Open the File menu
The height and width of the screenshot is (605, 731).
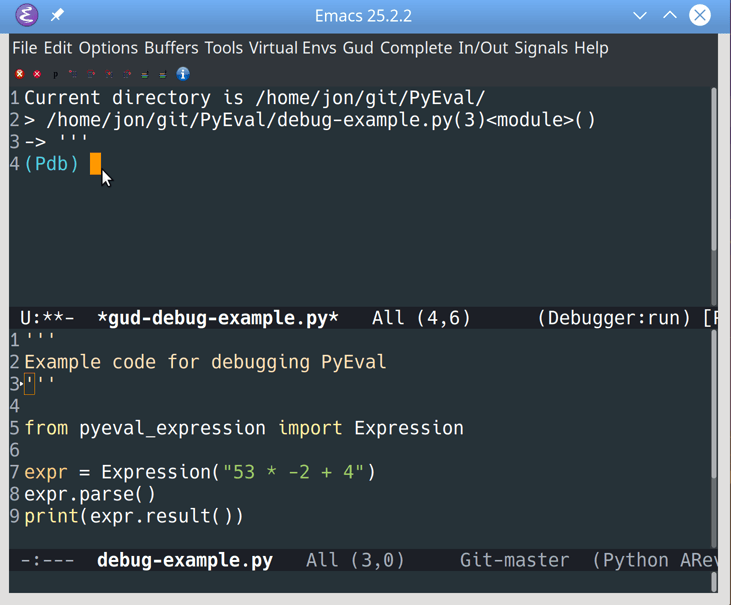point(25,48)
